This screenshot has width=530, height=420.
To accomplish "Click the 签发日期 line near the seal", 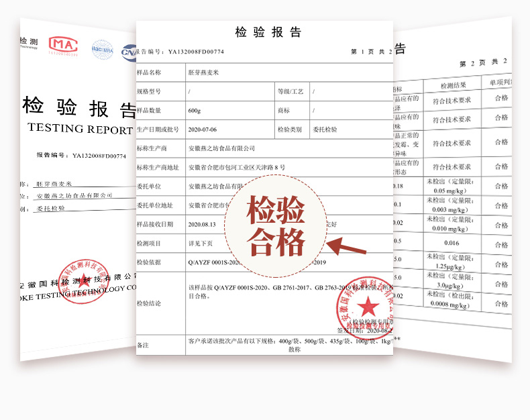I will click(x=365, y=330).
